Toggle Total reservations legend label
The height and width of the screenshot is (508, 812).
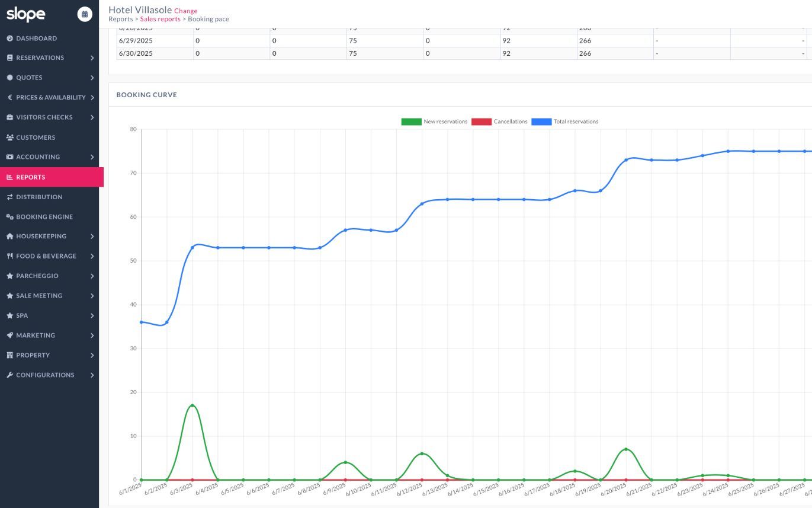[x=576, y=122]
